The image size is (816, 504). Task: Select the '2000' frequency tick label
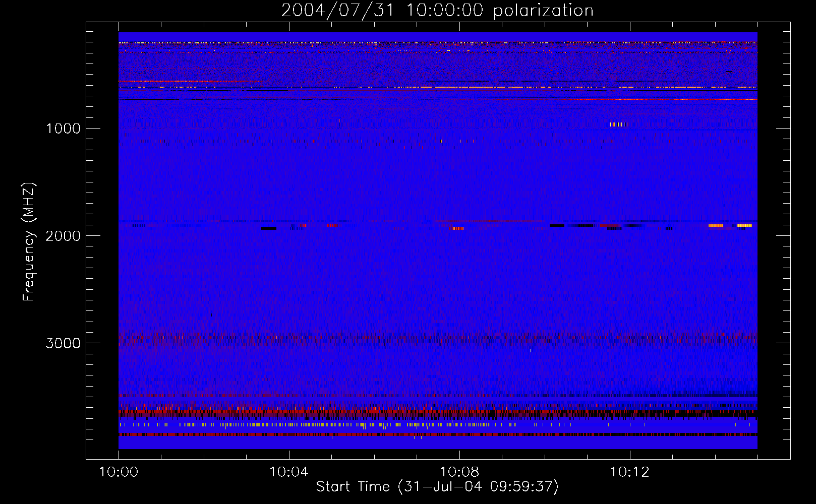pos(63,236)
